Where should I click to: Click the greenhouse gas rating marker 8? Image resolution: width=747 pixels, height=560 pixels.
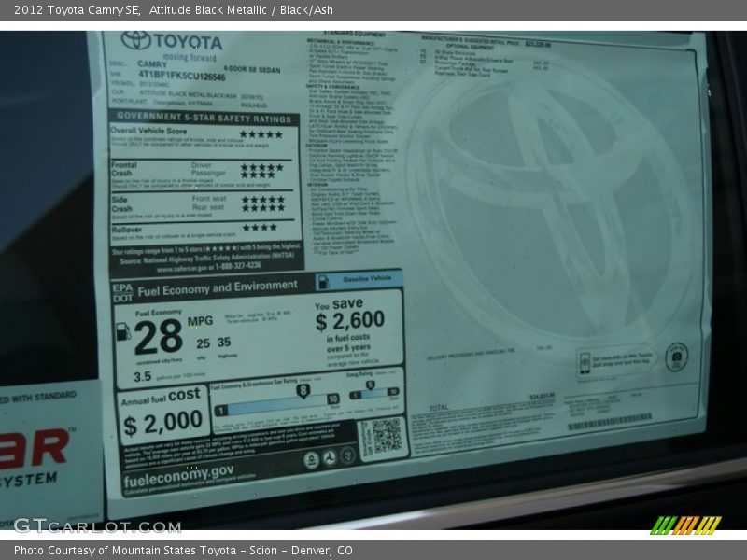click(303, 391)
